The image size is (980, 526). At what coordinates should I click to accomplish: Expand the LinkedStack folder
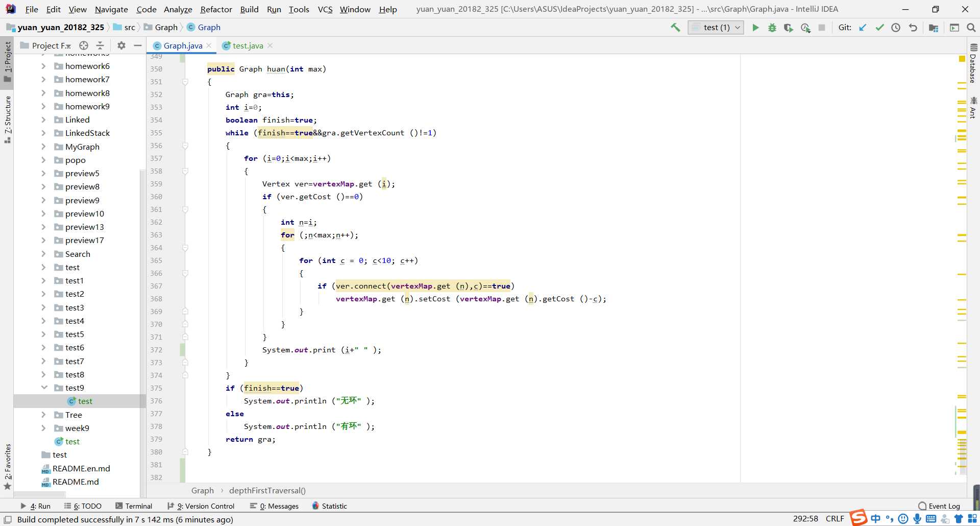tap(43, 133)
